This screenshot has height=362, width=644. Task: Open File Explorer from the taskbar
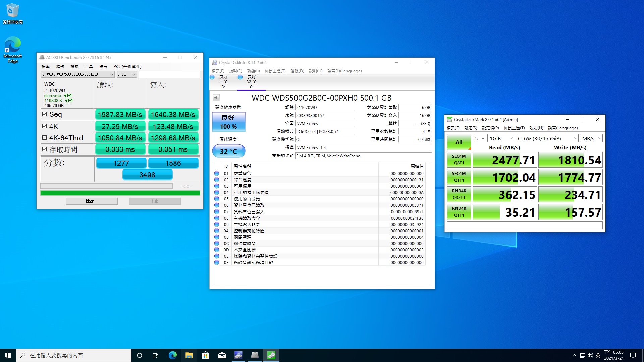[189, 355]
